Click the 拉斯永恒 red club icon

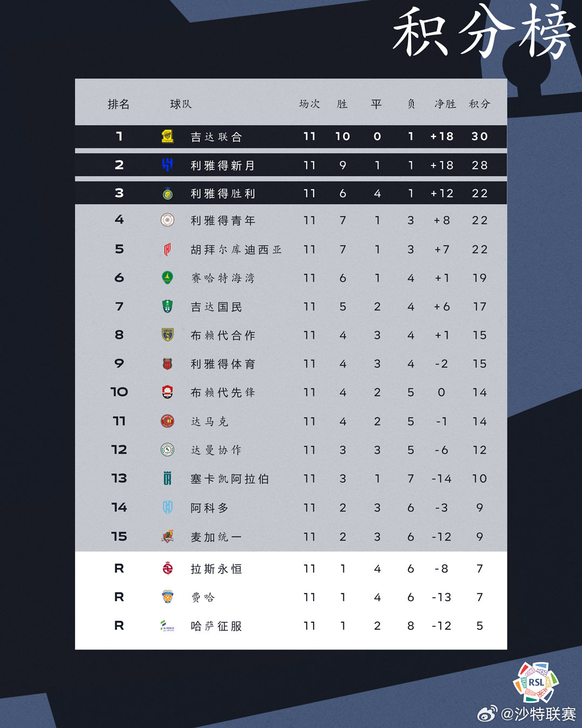[x=168, y=568]
